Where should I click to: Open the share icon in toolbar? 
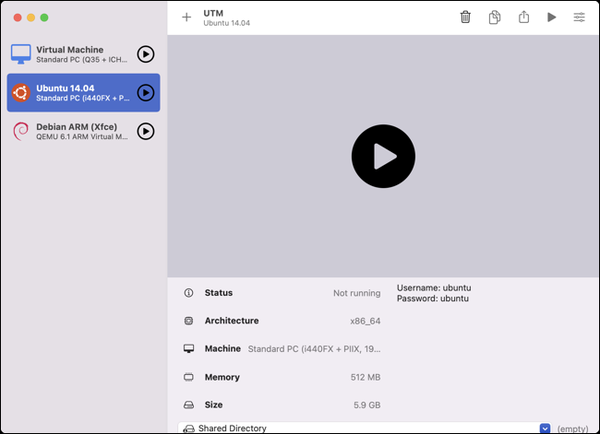(523, 17)
